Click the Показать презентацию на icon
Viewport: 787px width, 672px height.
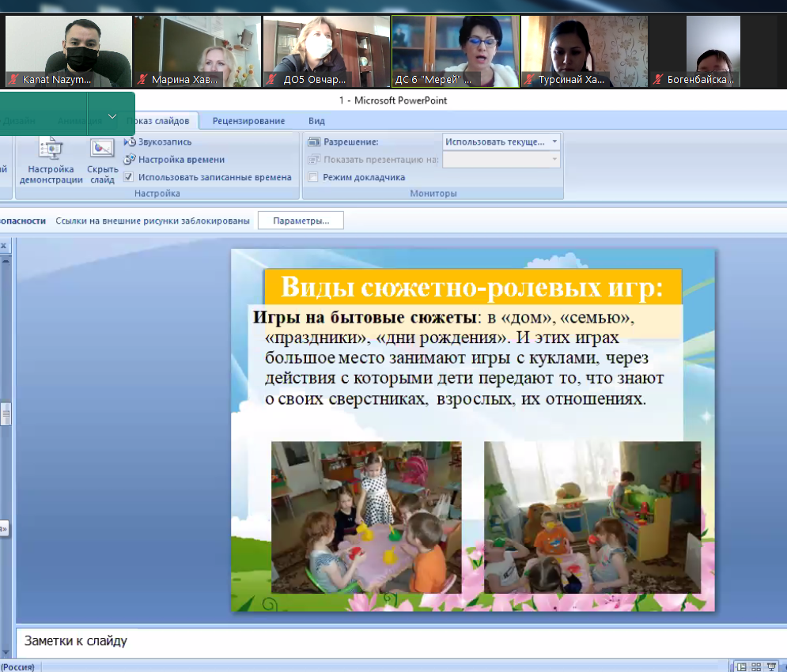(x=314, y=160)
